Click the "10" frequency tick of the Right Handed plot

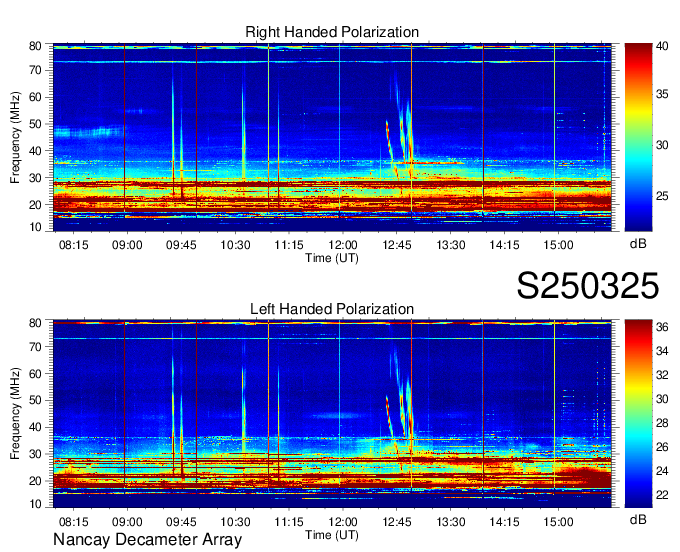(x=35, y=227)
